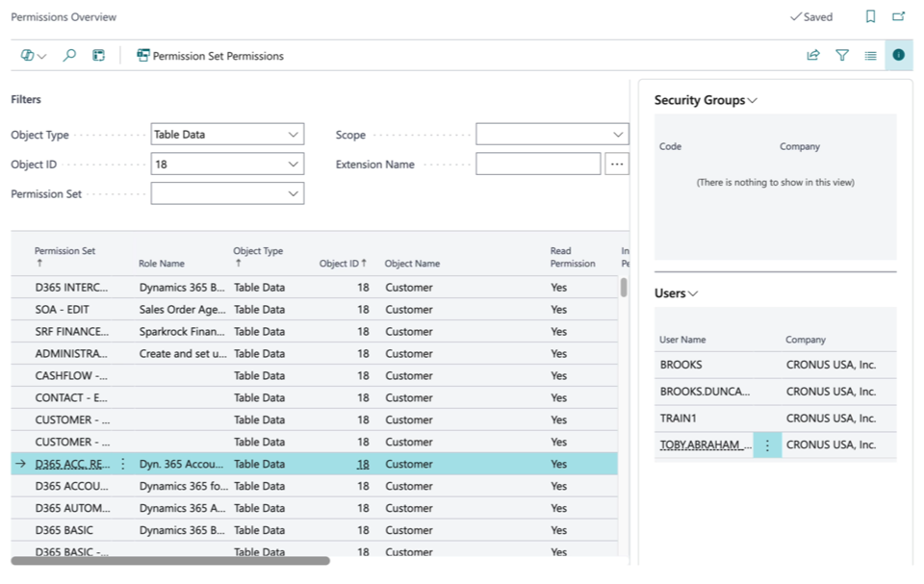
Task: Click Object Name column header
Action: tap(413, 264)
